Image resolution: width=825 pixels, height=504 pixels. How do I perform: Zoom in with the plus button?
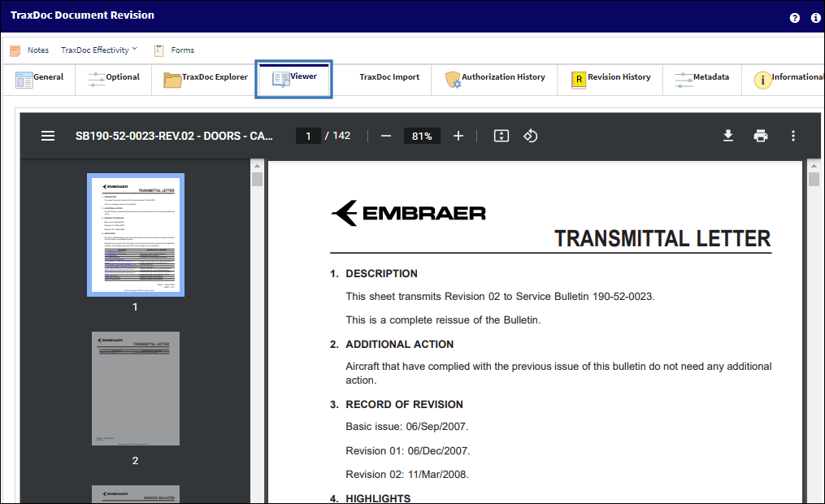click(458, 137)
